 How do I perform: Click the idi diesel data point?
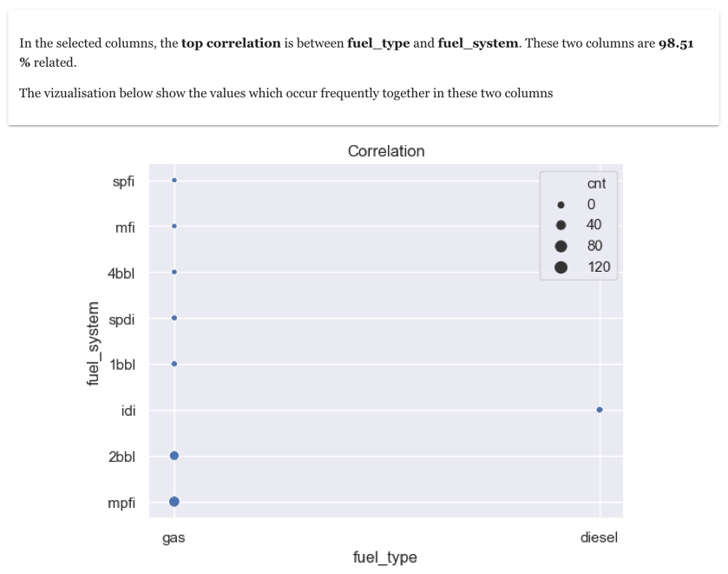600,410
